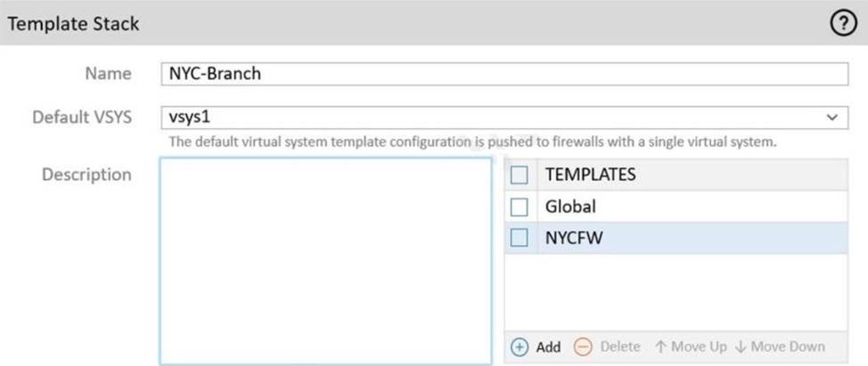Click the Move Up arrow icon
The height and width of the screenshot is (366, 868).
[659, 346]
